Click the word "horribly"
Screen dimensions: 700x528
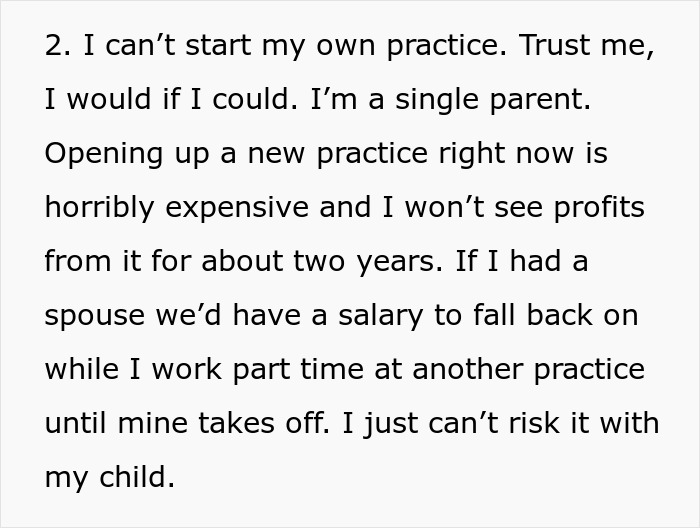99,209
